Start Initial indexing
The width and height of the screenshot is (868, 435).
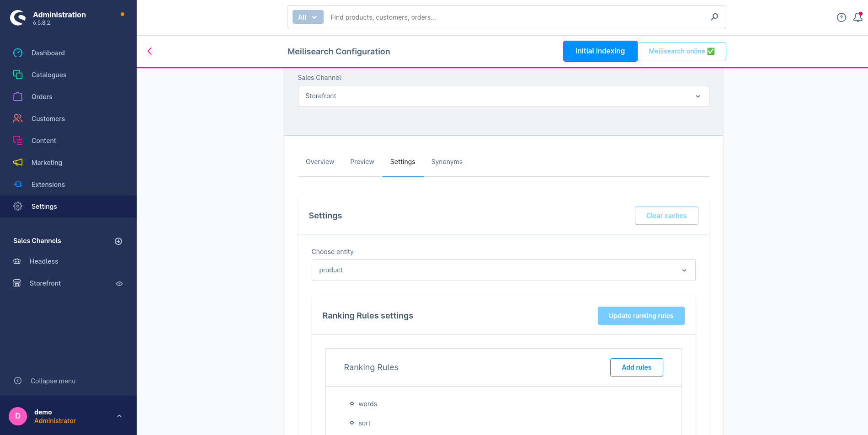pos(600,51)
